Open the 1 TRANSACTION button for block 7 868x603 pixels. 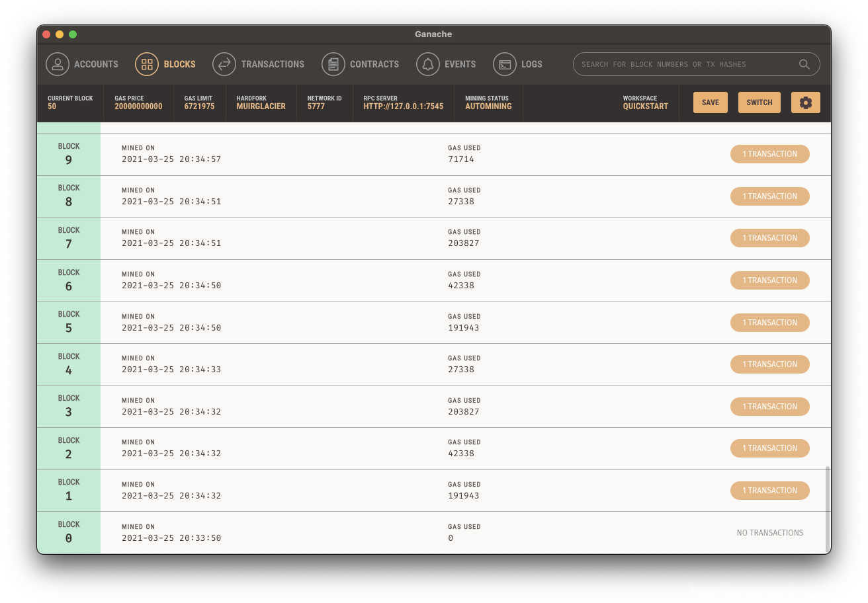click(x=770, y=238)
